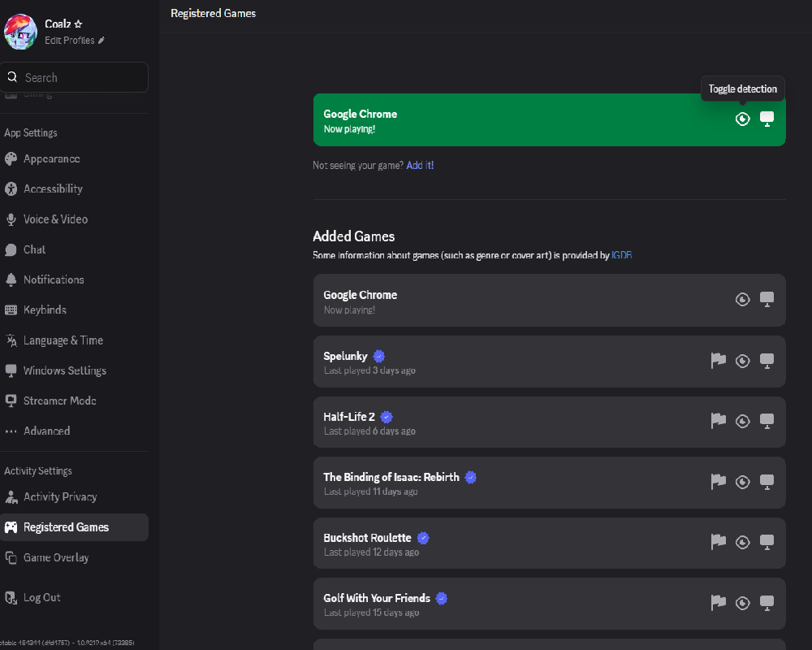The image size is (812, 650).
Task: Toggle overlay monitor icon for Buckshot Roulette
Action: tap(767, 541)
